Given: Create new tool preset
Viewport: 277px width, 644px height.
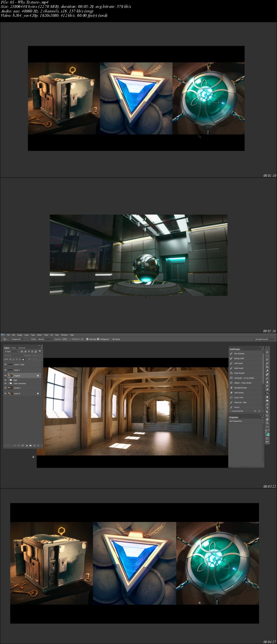Looking at the screenshot, I should click(x=255, y=411).
